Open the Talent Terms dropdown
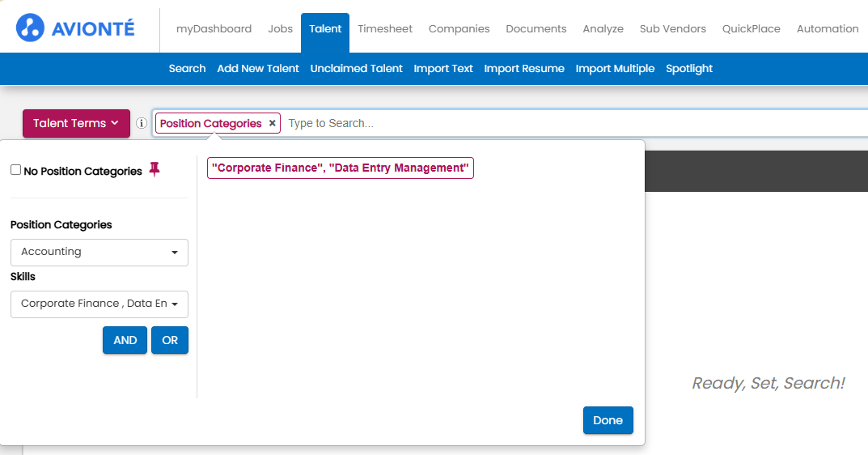The height and width of the screenshot is (455, 868). (x=76, y=123)
